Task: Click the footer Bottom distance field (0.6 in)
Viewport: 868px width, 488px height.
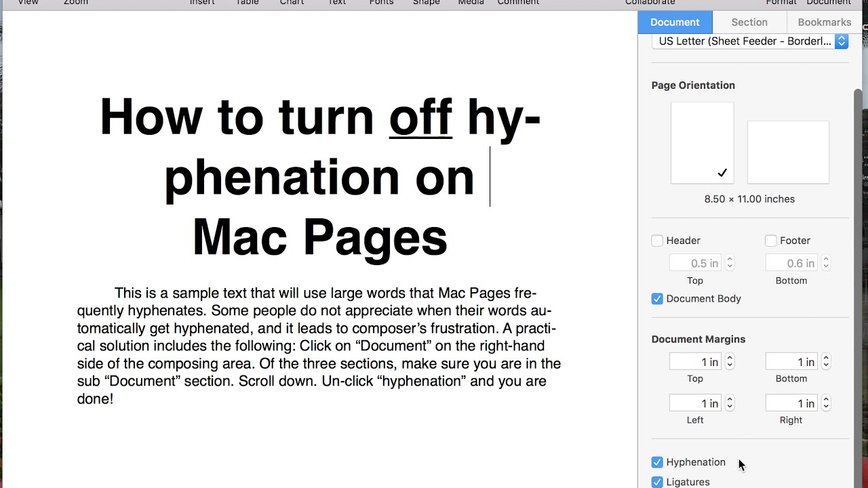Action: (x=791, y=263)
